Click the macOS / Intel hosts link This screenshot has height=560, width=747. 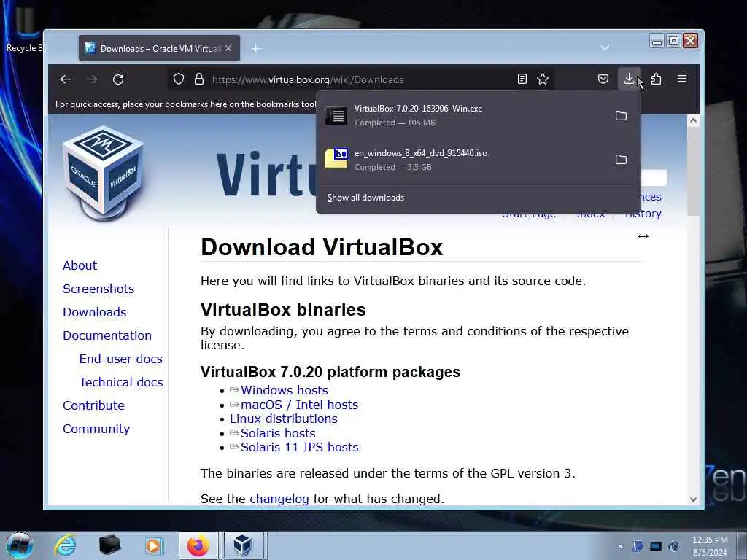pos(300,405)
